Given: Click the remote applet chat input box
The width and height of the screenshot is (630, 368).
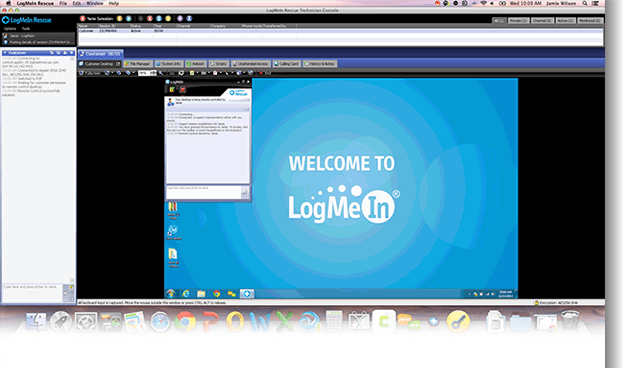Looking at the screenshot, I should tap(203, 192).
